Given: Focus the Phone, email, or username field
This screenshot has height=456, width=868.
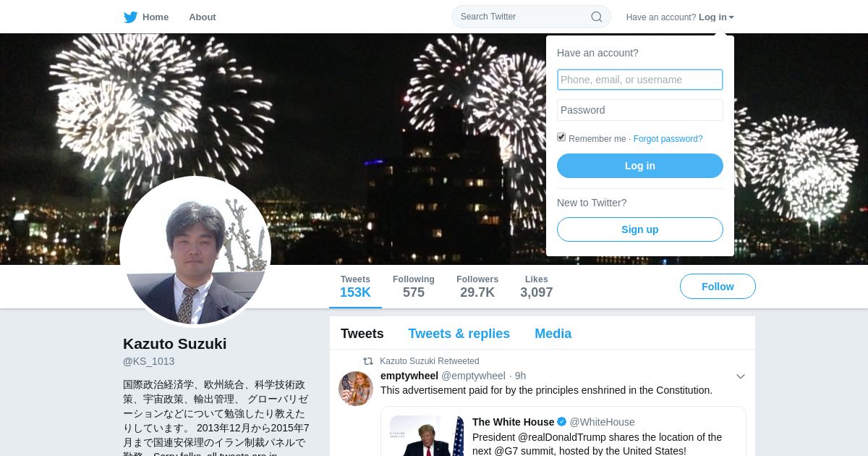Looking at the screenshot, I should (640, 80).
